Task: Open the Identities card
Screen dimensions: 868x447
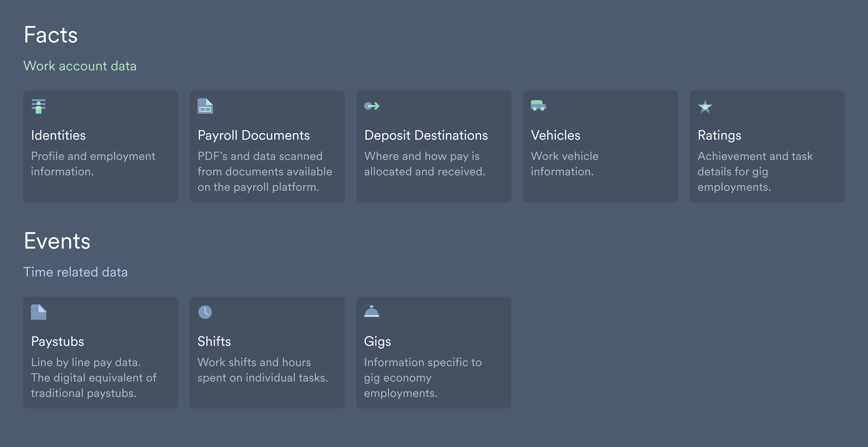Action: [x=100, y=146]
